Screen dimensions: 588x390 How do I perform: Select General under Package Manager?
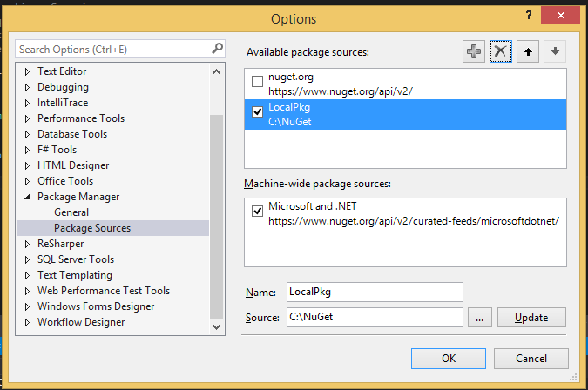coord(71,212)
